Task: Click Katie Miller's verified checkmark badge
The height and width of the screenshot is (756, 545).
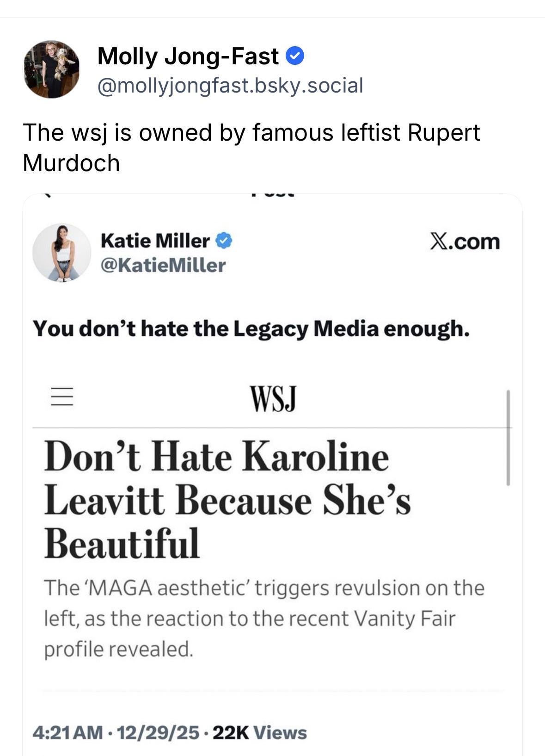Action: [x=225, y=241]
